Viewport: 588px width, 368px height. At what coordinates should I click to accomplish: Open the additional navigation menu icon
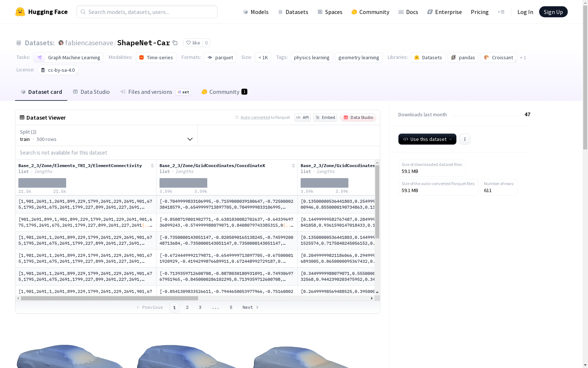pos(501,12)
